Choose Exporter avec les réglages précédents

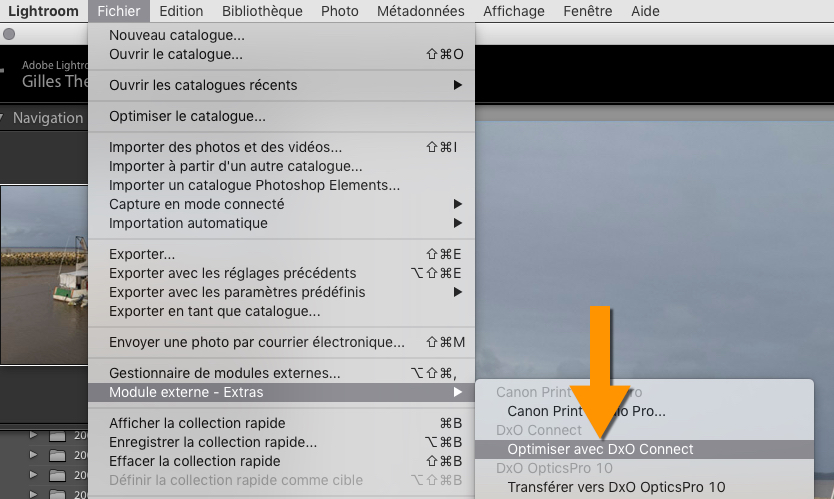281,273
